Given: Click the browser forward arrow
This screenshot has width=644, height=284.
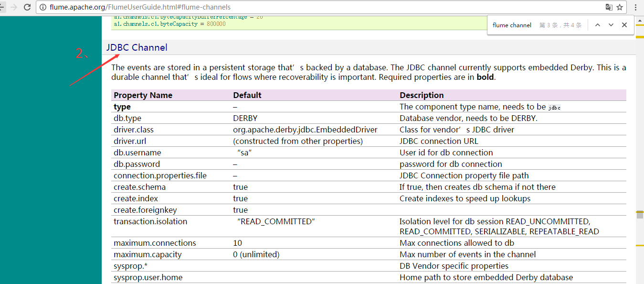Looking at the screenshot, I should [13, 7].
